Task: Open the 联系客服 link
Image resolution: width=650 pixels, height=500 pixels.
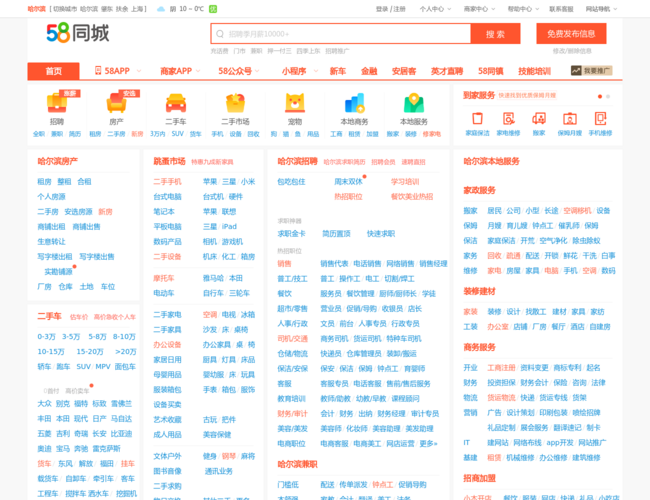Action: point(561,9)
